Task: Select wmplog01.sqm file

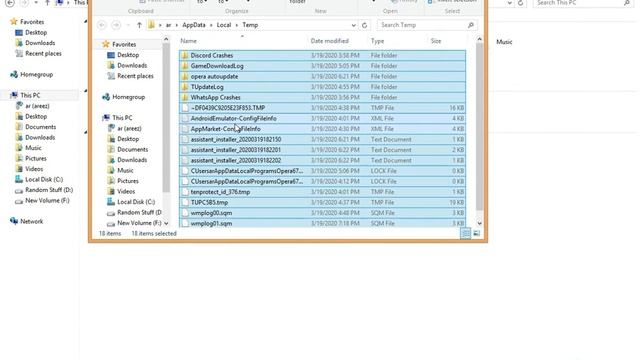Action: [x=322, y=223]
